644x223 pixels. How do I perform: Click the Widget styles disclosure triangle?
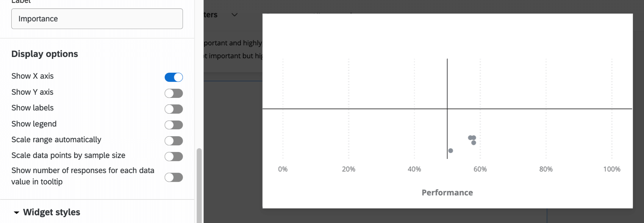click(x=16, y=213)
